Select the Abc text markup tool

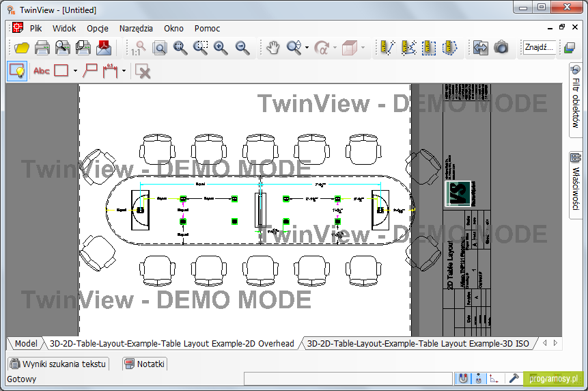click(x=41, y=70)
